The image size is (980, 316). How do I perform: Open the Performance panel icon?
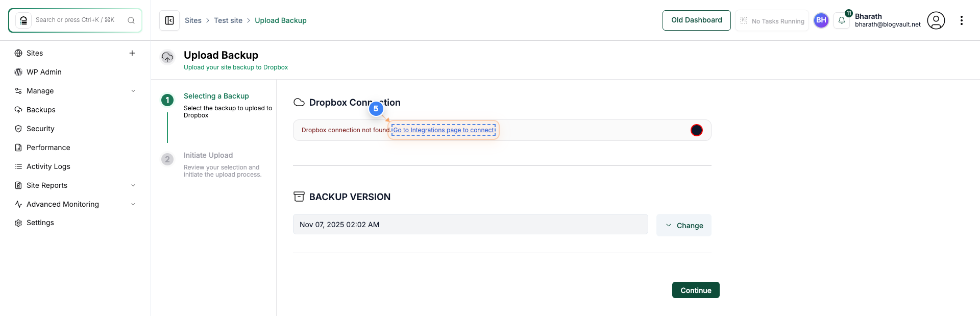(x=18, y=147)
